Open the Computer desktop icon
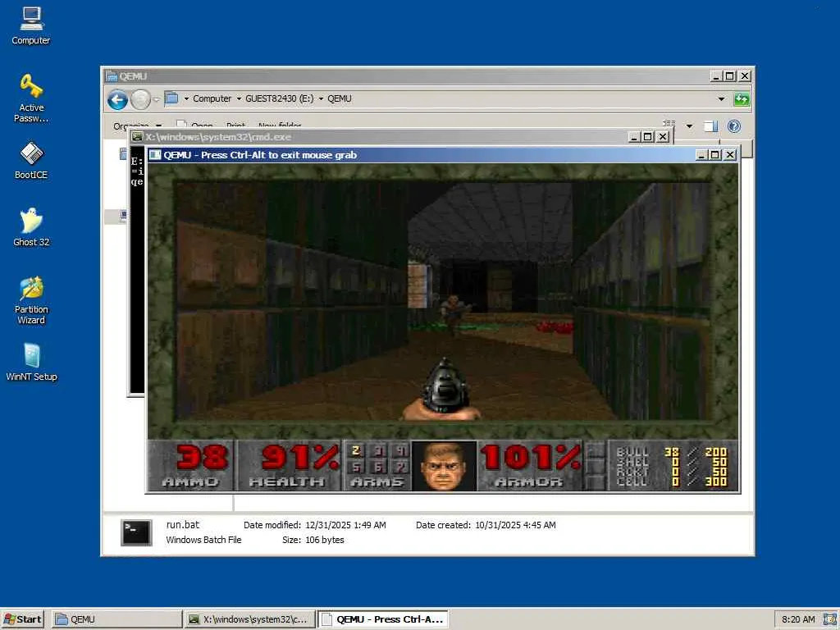This screenshot has width=840, height=630. point(31,25)
